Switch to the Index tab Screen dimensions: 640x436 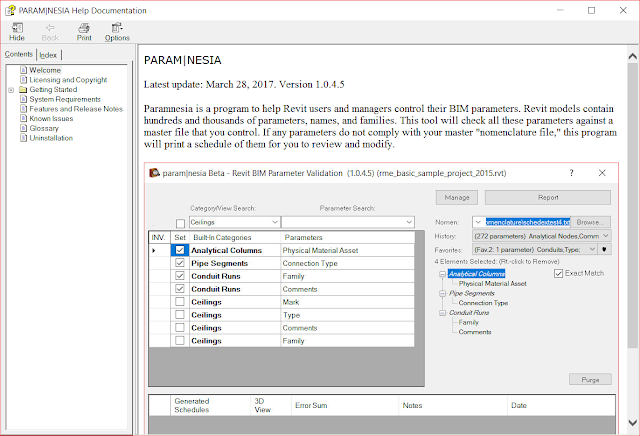48,55
